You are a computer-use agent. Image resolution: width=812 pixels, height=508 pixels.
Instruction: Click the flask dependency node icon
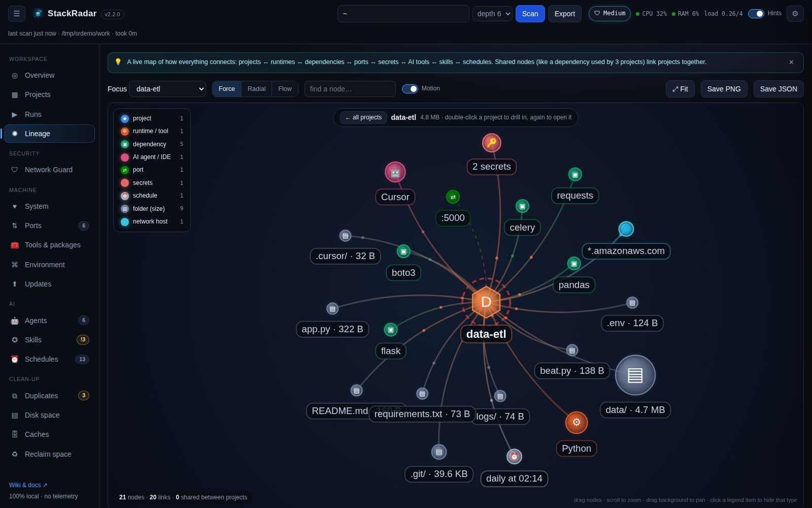point(390,330)
